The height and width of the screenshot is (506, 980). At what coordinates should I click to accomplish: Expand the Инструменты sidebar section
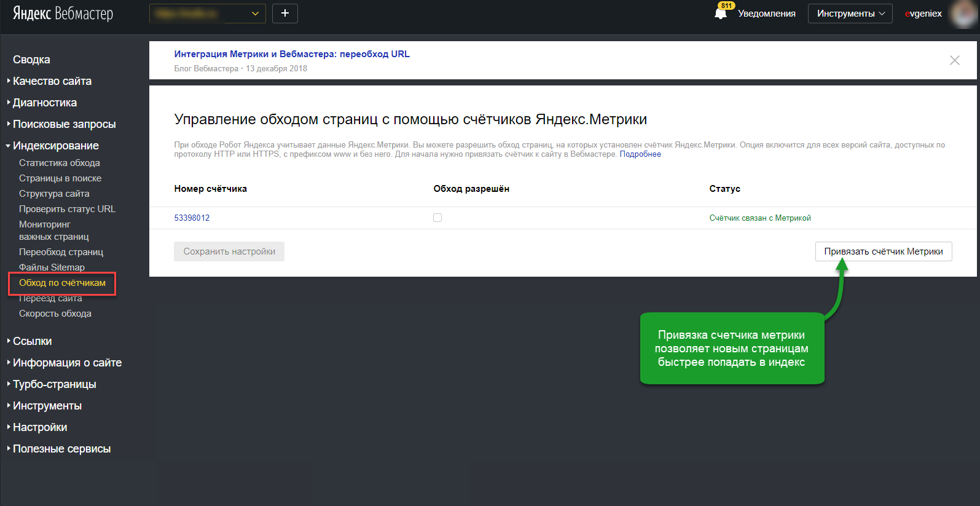click(x=47, y=406)
